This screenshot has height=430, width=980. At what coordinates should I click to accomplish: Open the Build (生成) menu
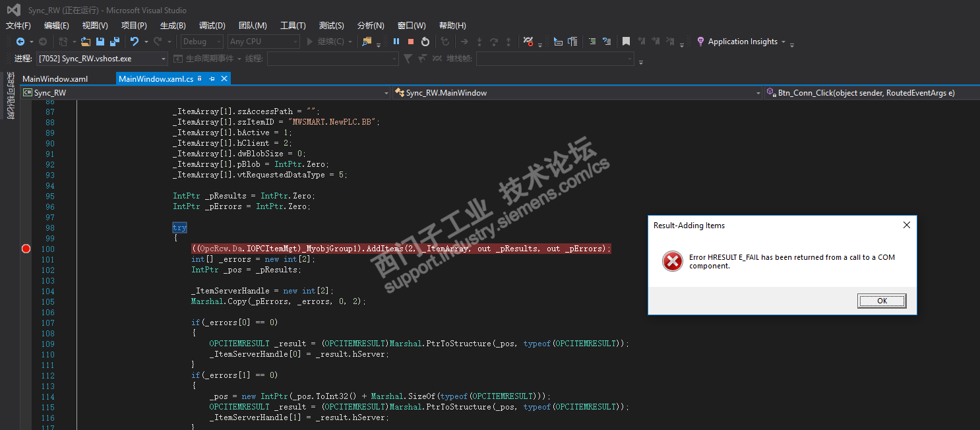point(173,26)
